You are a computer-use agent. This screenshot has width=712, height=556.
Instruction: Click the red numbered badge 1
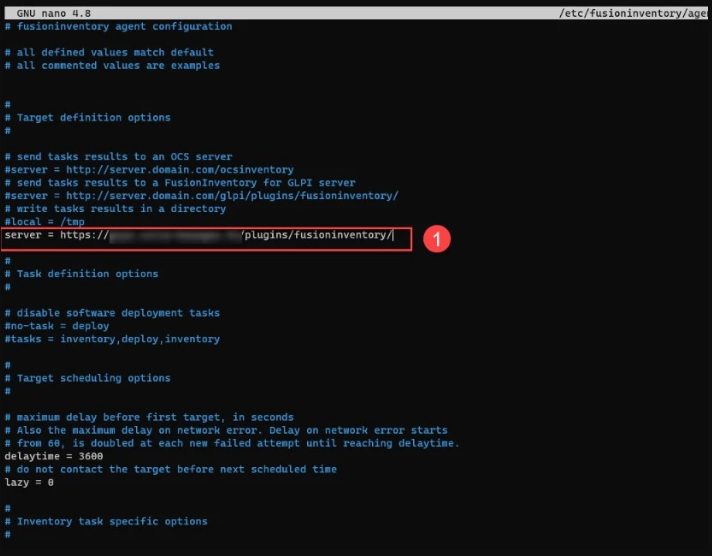437,240
